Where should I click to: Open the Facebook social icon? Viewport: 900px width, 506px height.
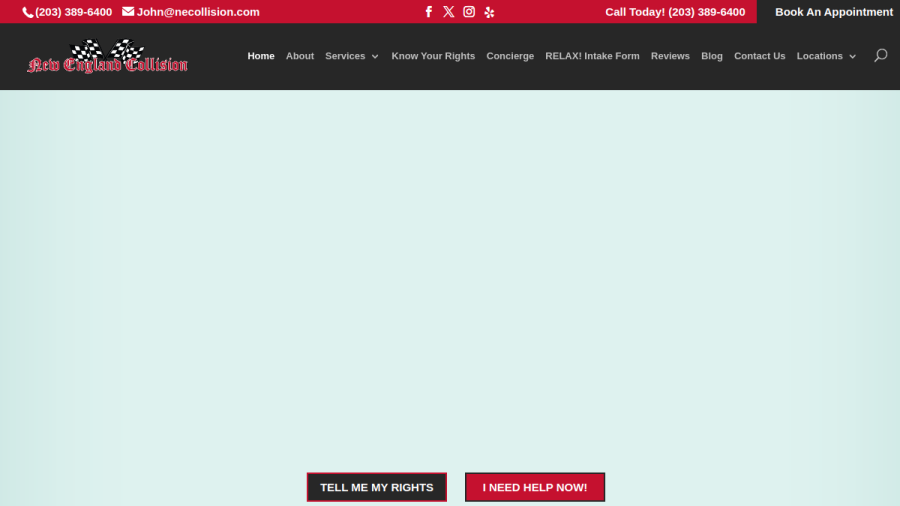tap(429, 11)
